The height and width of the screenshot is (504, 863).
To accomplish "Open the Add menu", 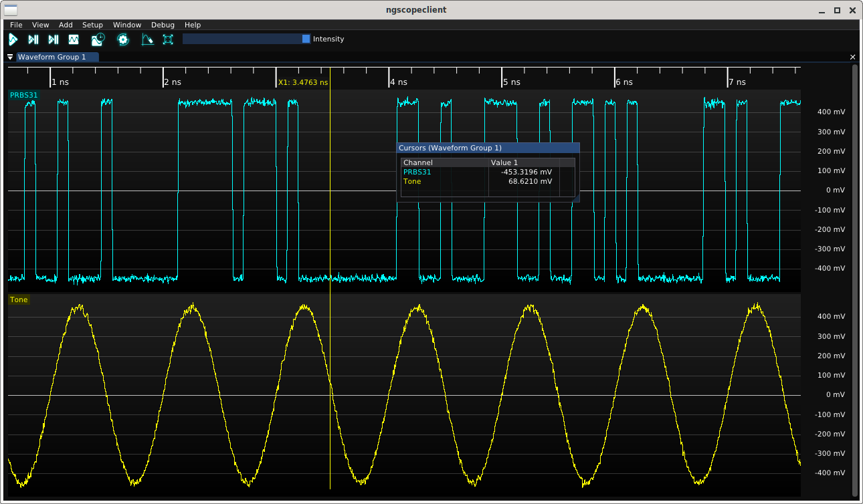I will pos(66,25).
